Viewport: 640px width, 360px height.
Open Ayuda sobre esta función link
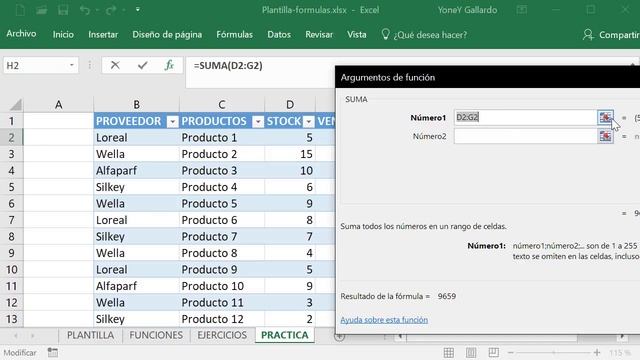pyautogui.click(x=384, y=320)
